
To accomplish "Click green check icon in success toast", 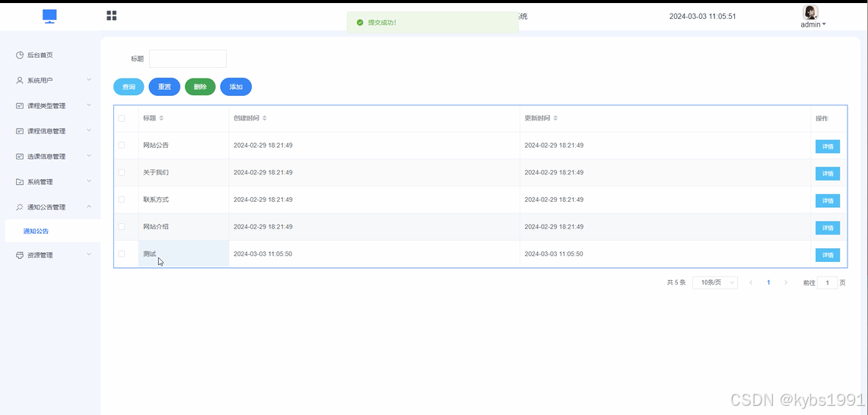I will (360, 23).
